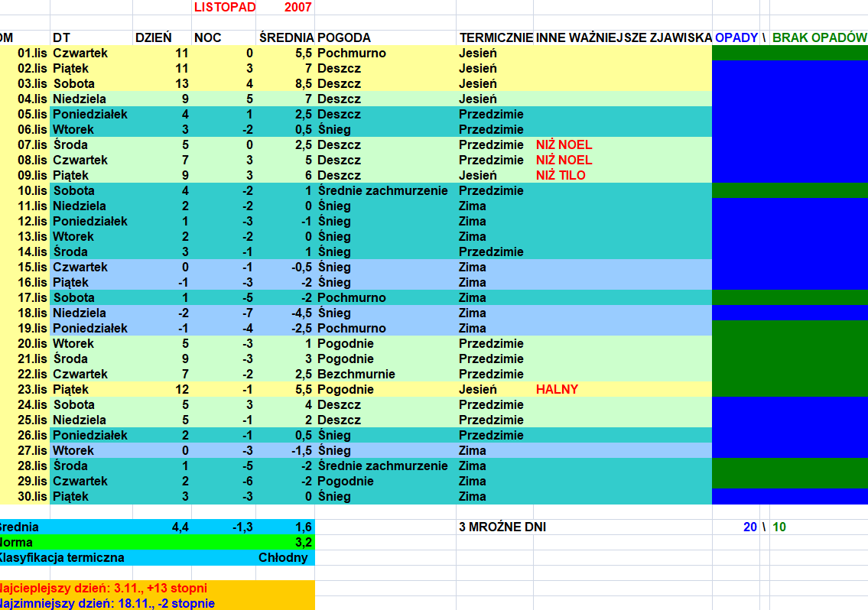868x610 pixels.
Task: Click the 3 MROŹNE DNI cell
Action: click(502, 527)
